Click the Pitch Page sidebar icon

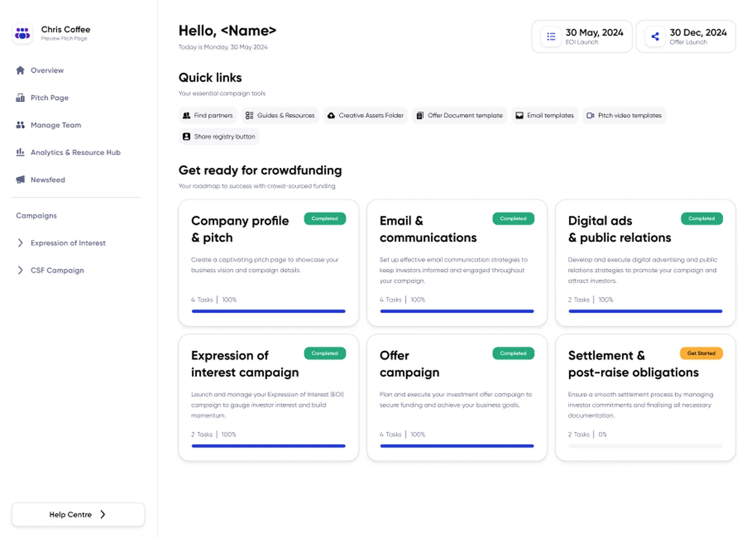[20, 98]
